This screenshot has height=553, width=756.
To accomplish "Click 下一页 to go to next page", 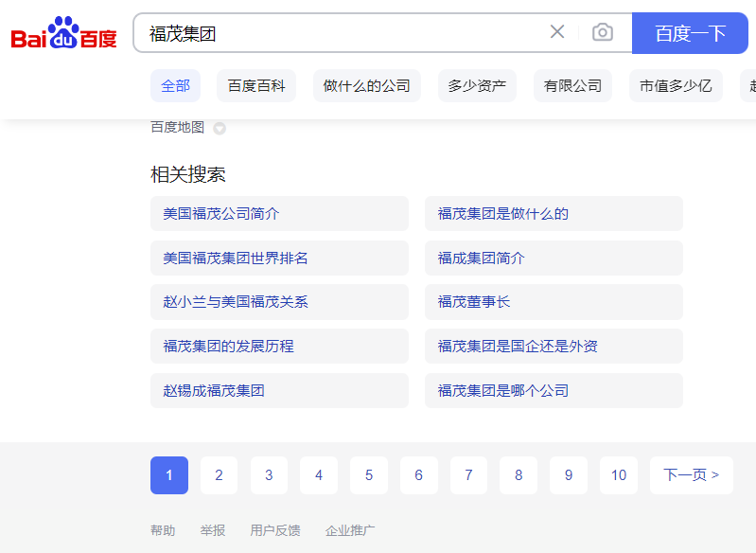I will 692,475.
